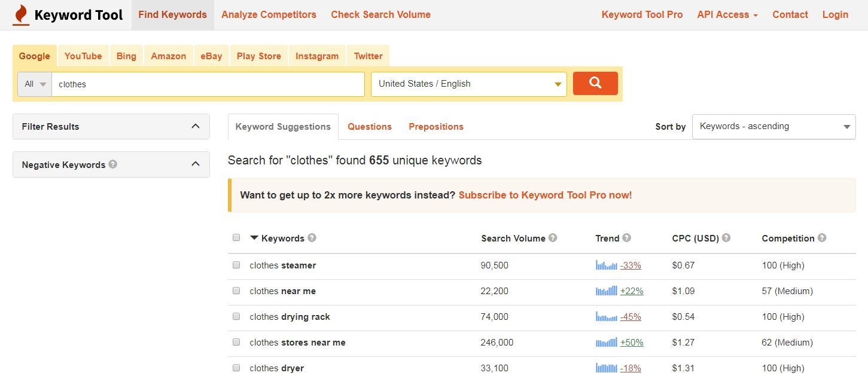The width and height of the screenshot is (868, 382).
Task: Click the orange search magnifier button
Action: [595, 84]
